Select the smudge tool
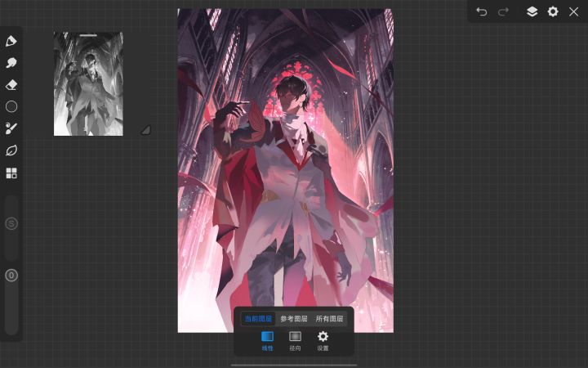The image size is (588, 368). coord(11,63)
